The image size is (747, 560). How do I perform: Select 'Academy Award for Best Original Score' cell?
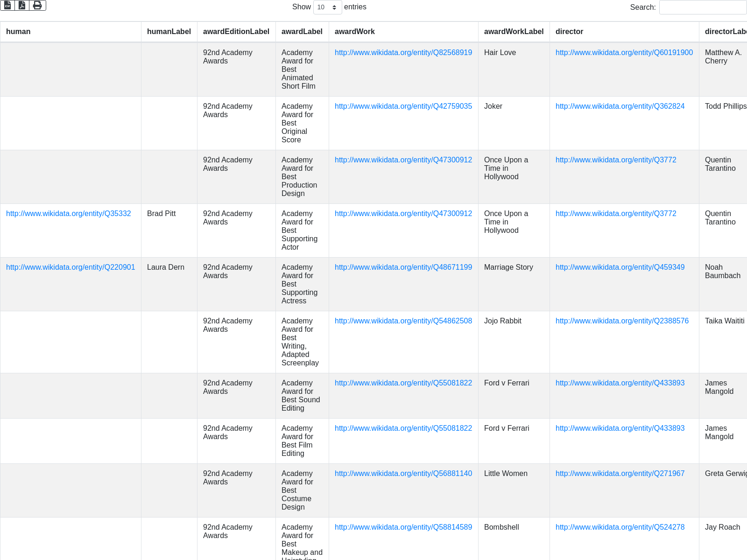302,123
